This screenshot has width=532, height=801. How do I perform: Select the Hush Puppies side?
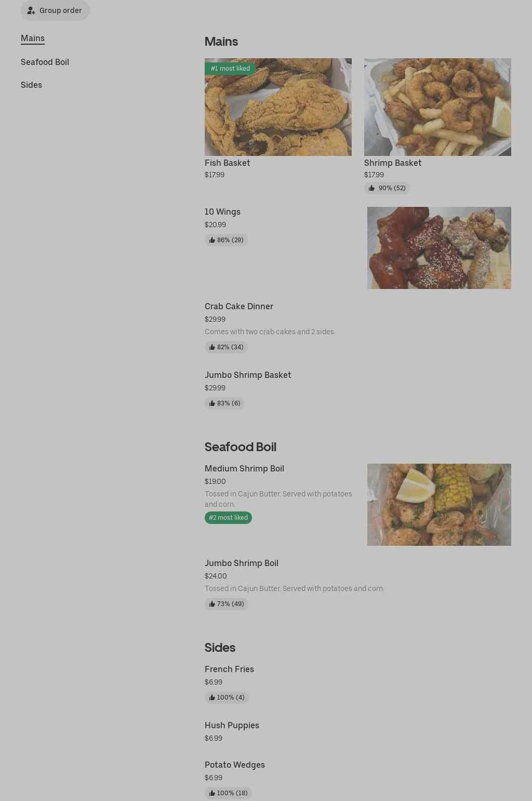pyautogui.click(x=232, y=725)
